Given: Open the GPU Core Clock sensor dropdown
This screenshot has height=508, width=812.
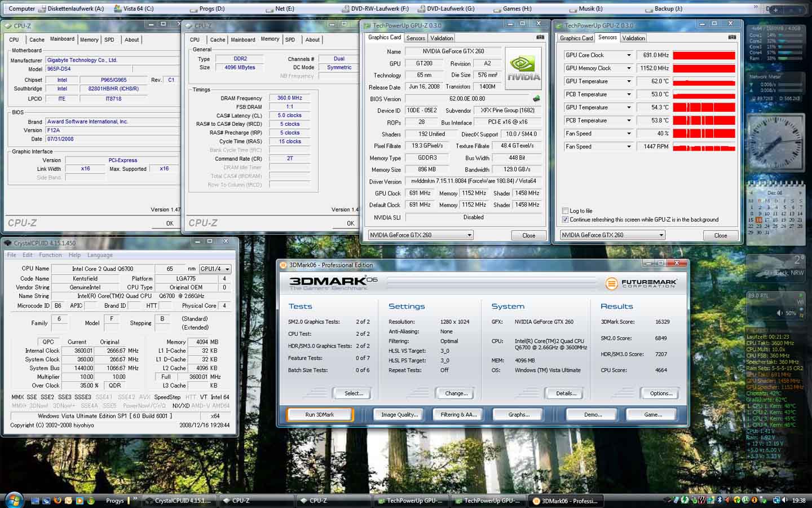Looking at the screenshot, I should tap(629, 55).
